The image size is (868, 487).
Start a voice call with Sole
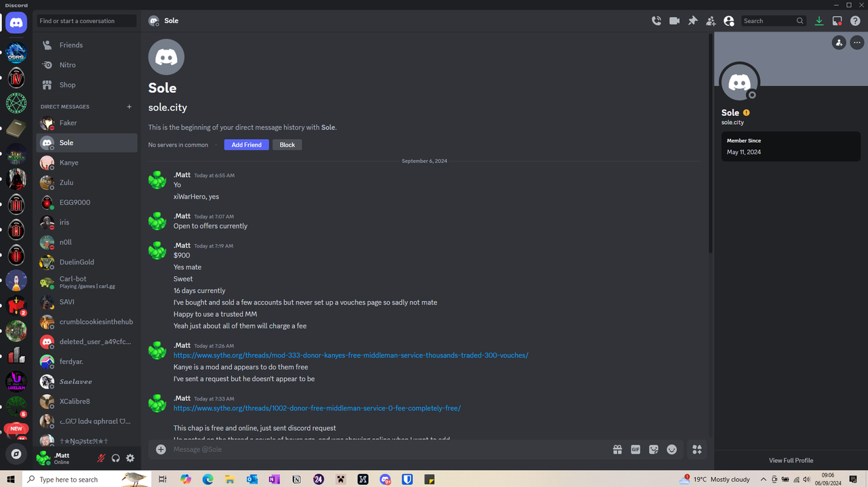click(656, 21)
